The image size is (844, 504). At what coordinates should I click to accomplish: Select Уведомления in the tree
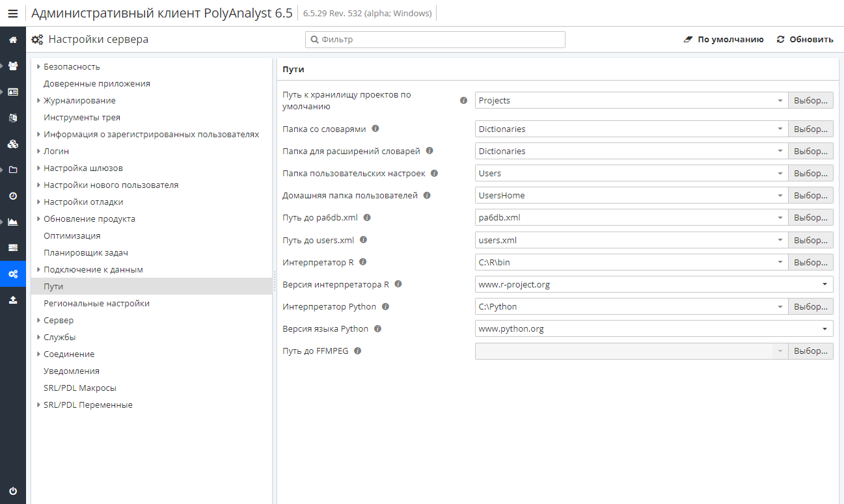72,371
